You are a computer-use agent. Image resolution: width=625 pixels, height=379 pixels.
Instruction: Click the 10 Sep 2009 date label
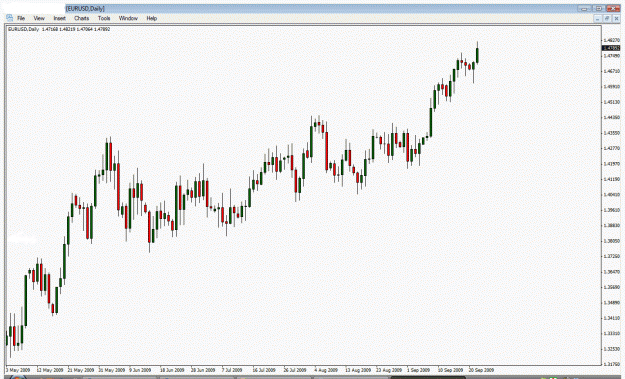(450, 370)
